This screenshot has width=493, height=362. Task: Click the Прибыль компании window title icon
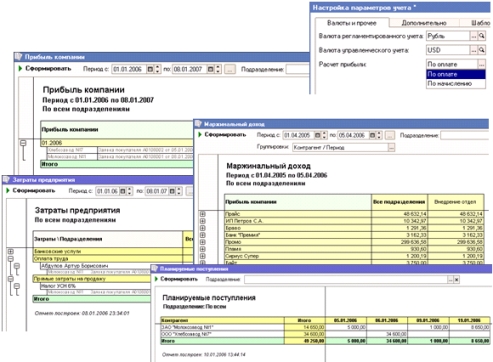pos(19,57)
